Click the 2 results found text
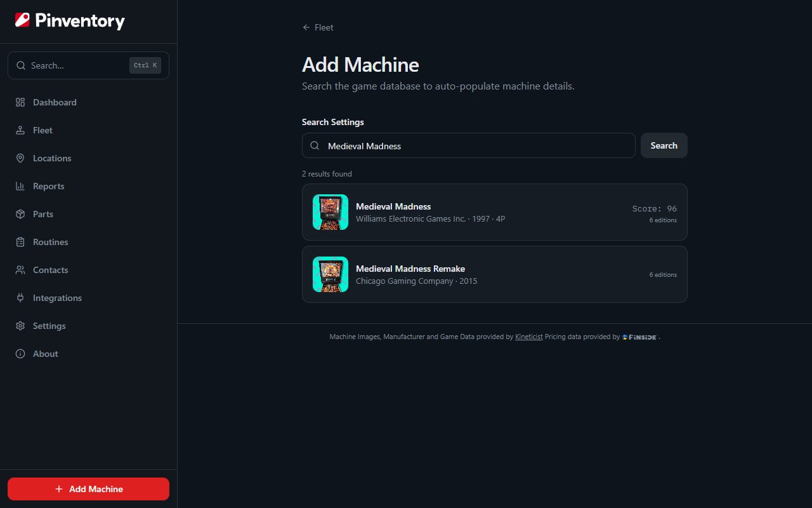812x508 pixels. [x=327, y=174]
